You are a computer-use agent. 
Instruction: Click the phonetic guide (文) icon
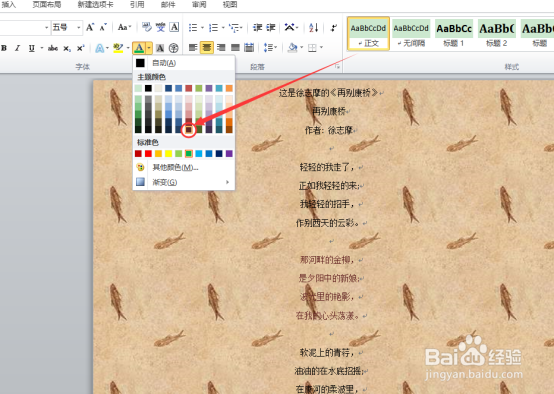tap(160, 27)
